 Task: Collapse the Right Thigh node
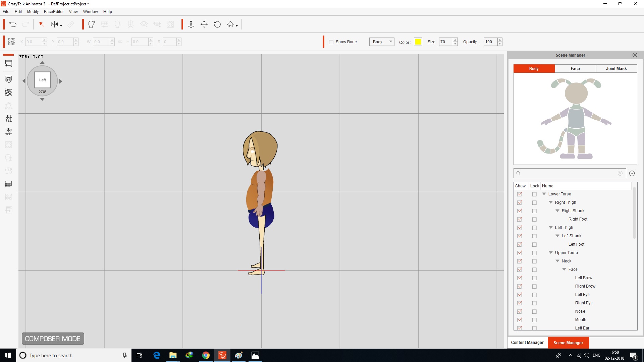tap(551, 202)
